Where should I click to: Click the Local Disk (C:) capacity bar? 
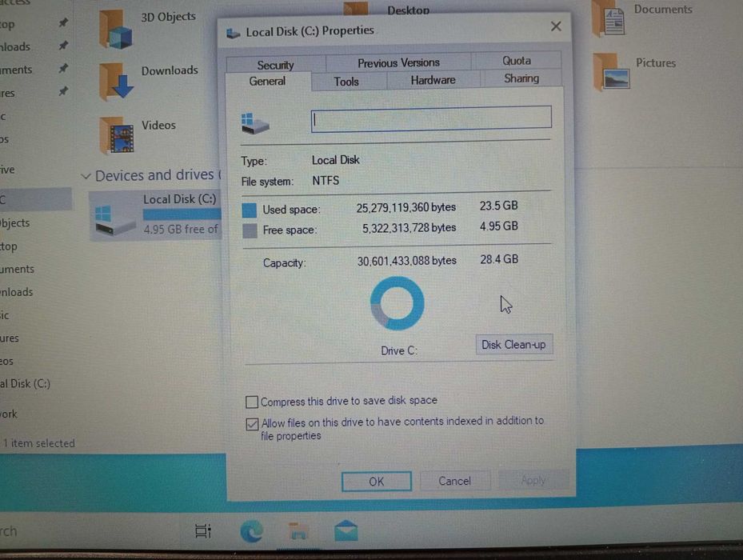(182, 215)
